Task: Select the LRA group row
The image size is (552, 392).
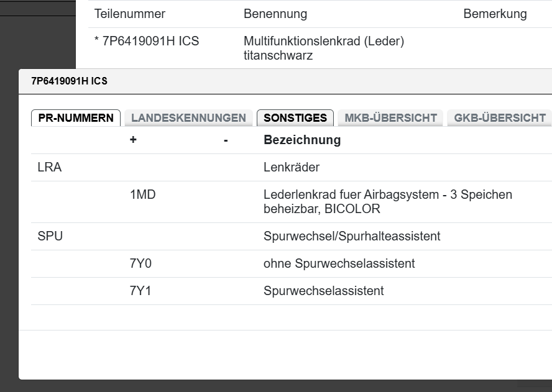Action: pos(50,167)
